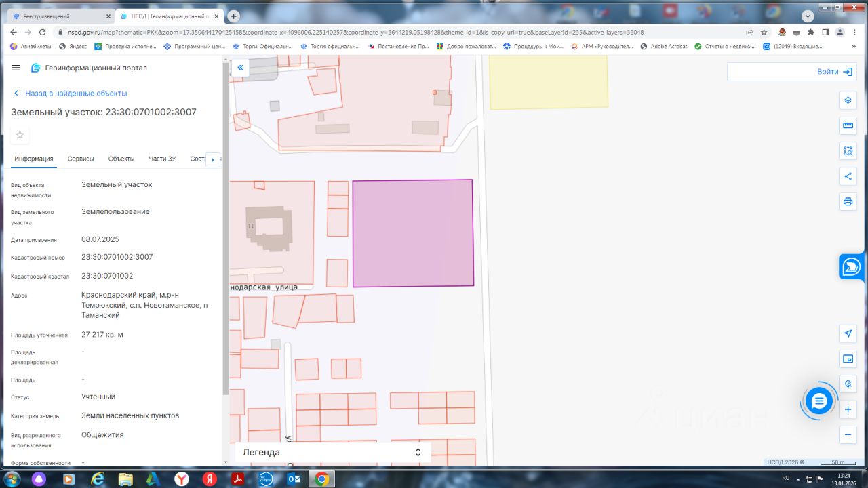Expand the Легенда panel

coord(333,452)
